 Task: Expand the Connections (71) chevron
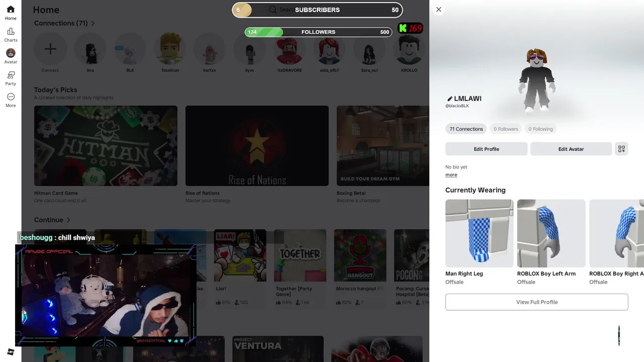(x=93, y=23)
